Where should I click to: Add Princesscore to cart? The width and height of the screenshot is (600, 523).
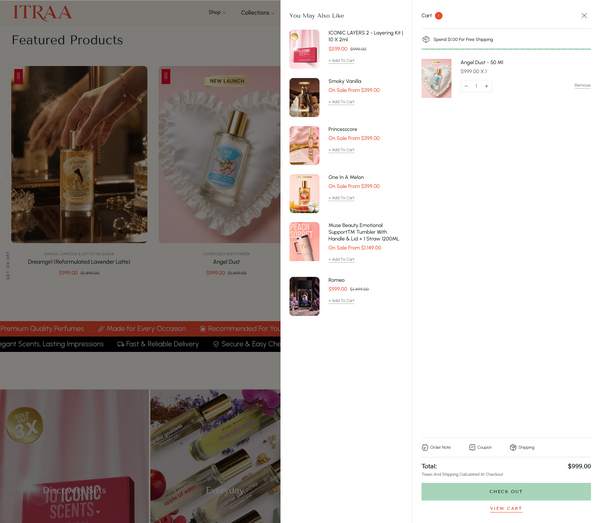coord(341,150)
